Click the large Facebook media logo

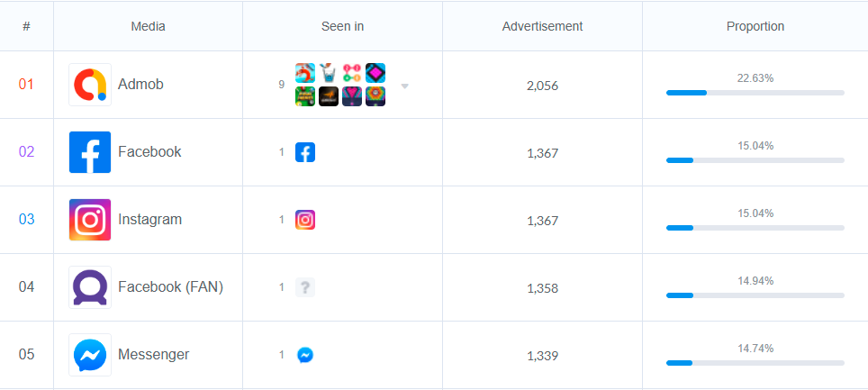point(90,152)
